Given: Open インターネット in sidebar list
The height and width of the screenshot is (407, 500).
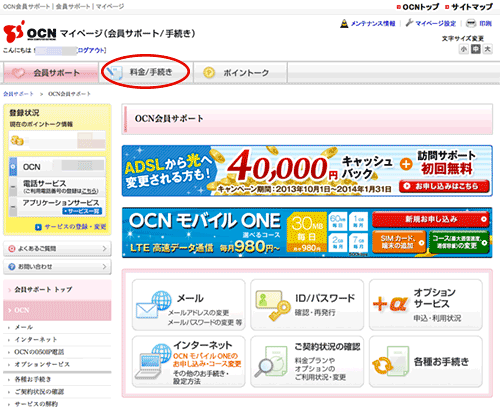Looking at the screenshot, I should click(36, 340).
